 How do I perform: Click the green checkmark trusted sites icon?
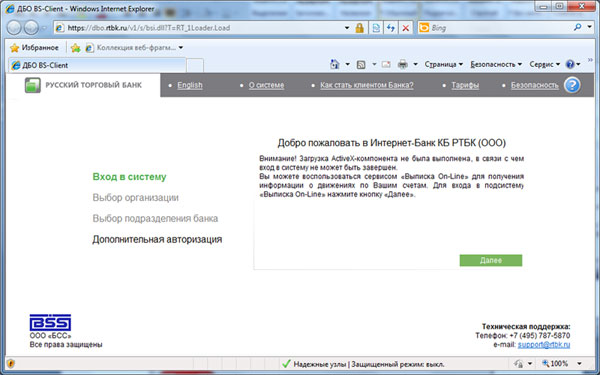[286, 364]
